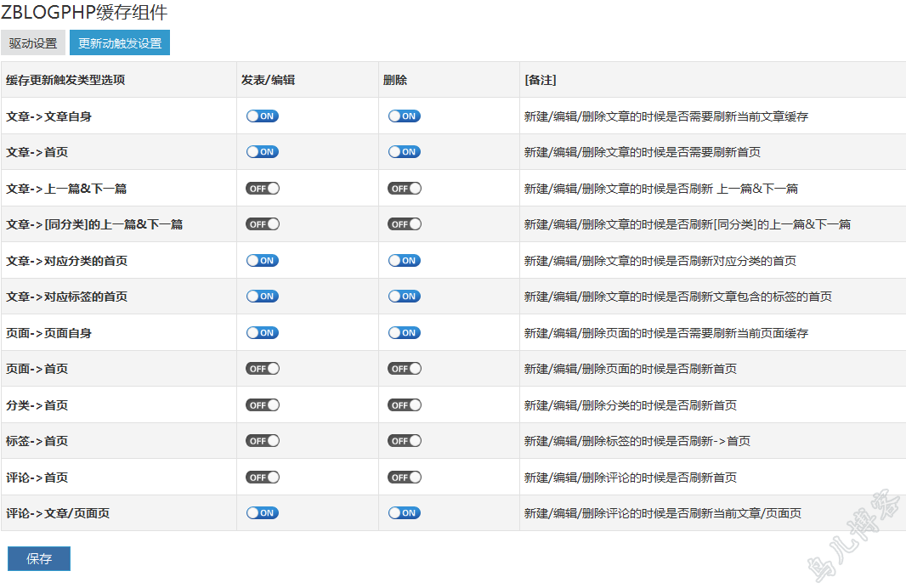Screen dimensions: 906x588
Task: Select the 文章->[同分类]的上一篇&下一篇 row label
Action: pos(94,224)
